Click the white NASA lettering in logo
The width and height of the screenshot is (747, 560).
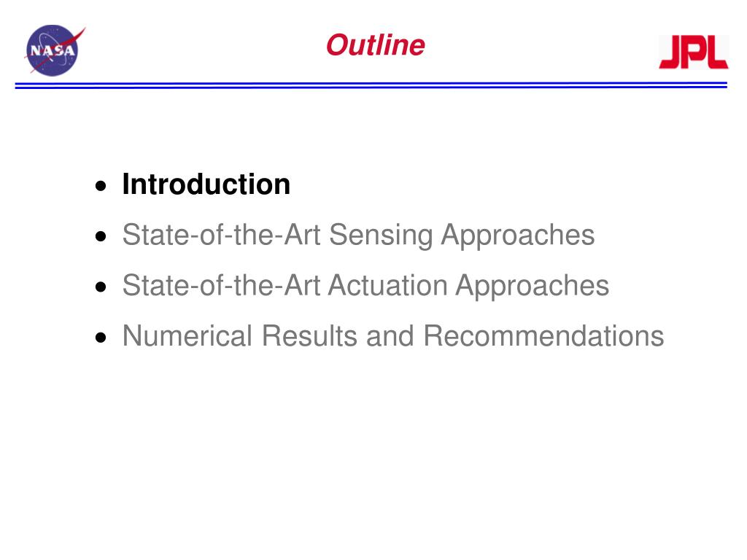click(53, 50)
